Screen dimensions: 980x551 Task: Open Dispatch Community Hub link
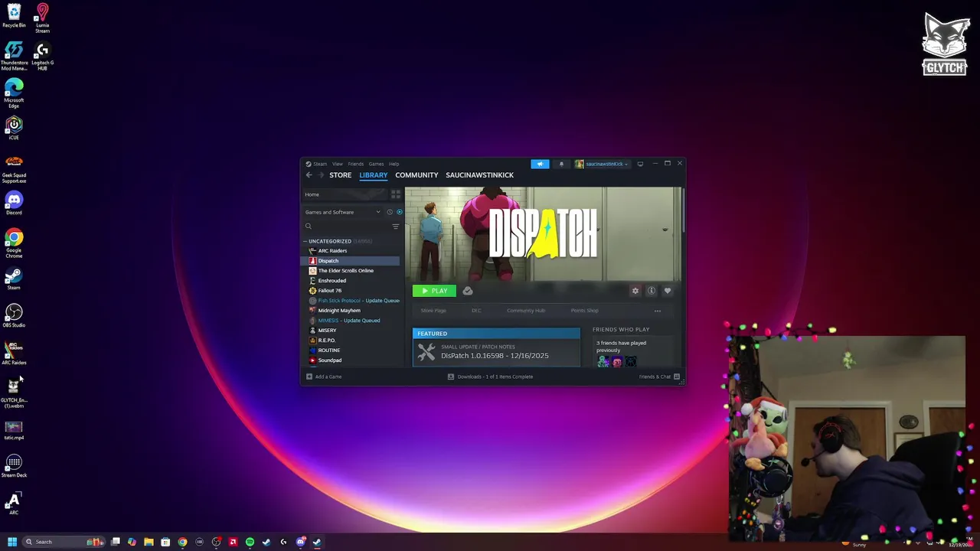coord(526,311)
